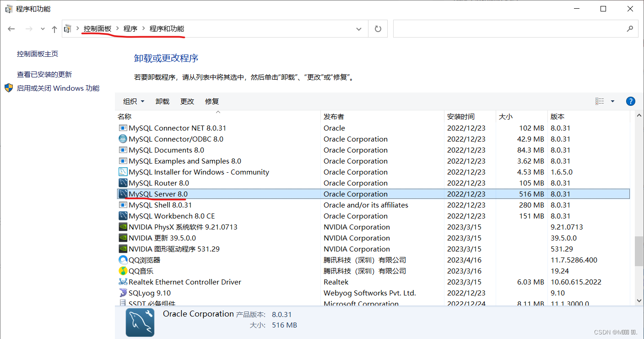Click the MySQL Router 8.0 icon

coord(123,183)
